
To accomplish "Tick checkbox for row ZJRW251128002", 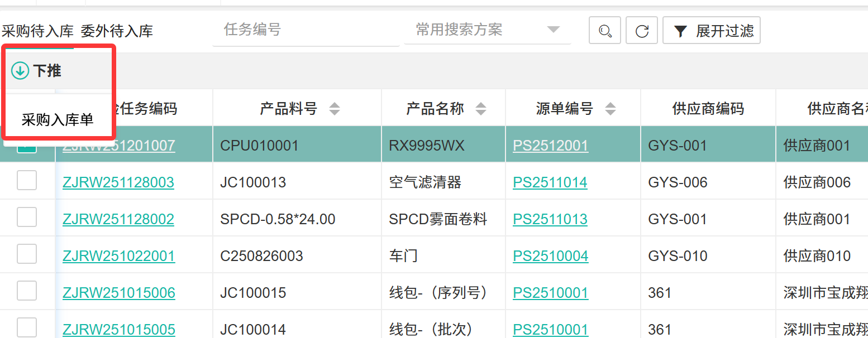I will (x=27, y=218).
